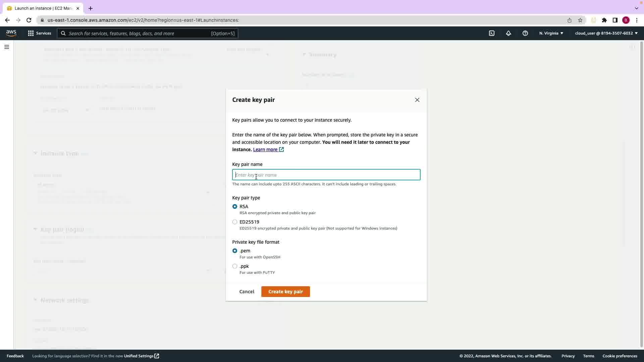The width and height of the screenshot is (644, 362).
Task: Expand browser tab search chevron
Action: click(x=636, y=8)
